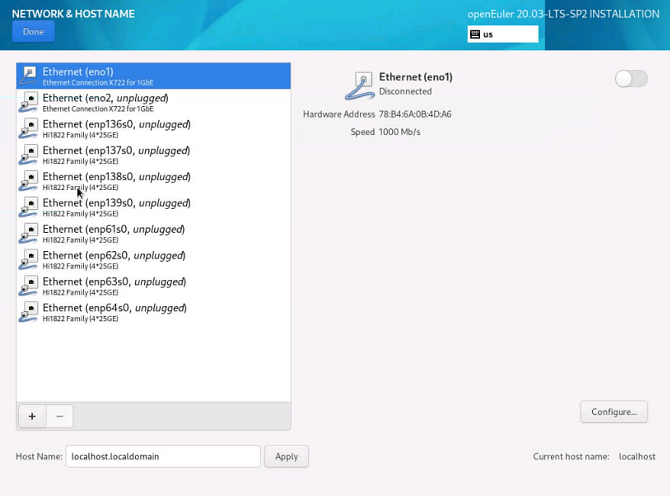Click the enp63s0 network adapter icon
Viewport: 670px width, 496px height.
(29, 285)
